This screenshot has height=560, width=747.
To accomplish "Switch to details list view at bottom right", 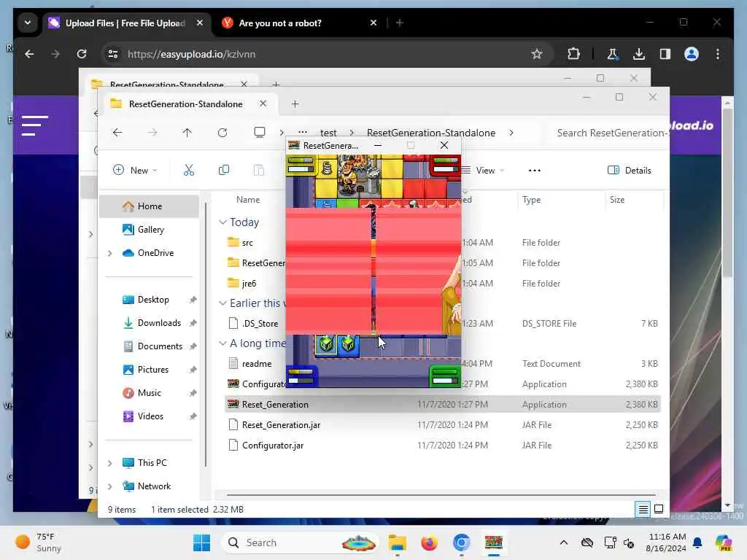I will point(643,509).
